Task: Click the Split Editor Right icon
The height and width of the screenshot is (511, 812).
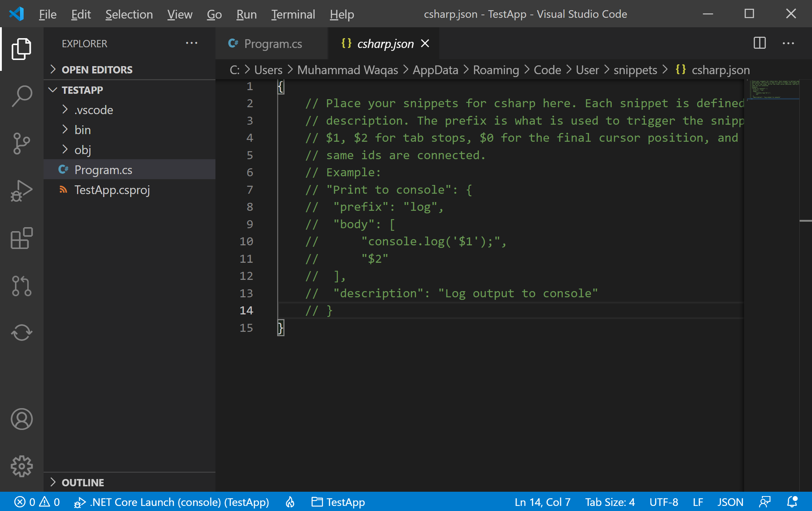Action: pyautogui.click(x=759, y=43)
